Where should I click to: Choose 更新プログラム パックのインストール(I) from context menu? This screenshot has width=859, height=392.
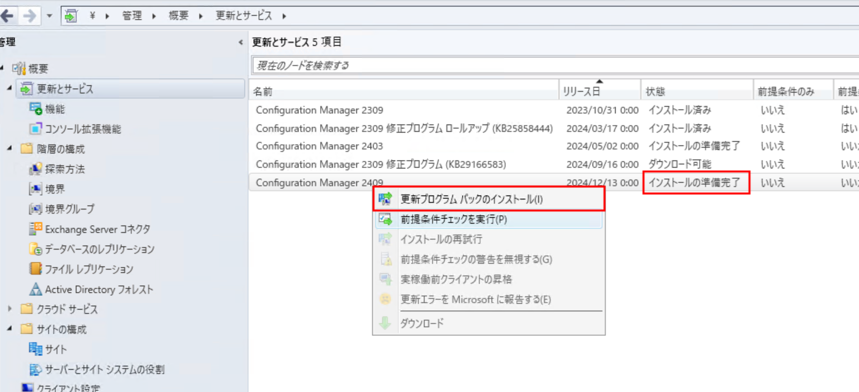click(489, 199)
